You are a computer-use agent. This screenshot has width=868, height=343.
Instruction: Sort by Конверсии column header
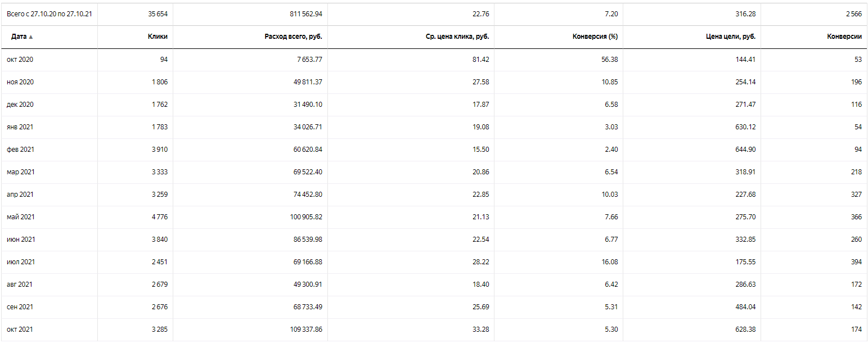[x=844, y=37]
